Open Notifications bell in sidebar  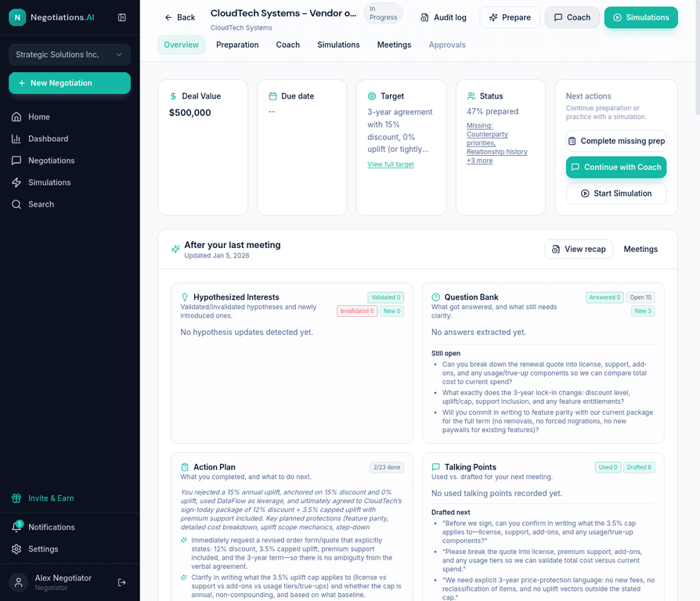(x=17, y=527)
